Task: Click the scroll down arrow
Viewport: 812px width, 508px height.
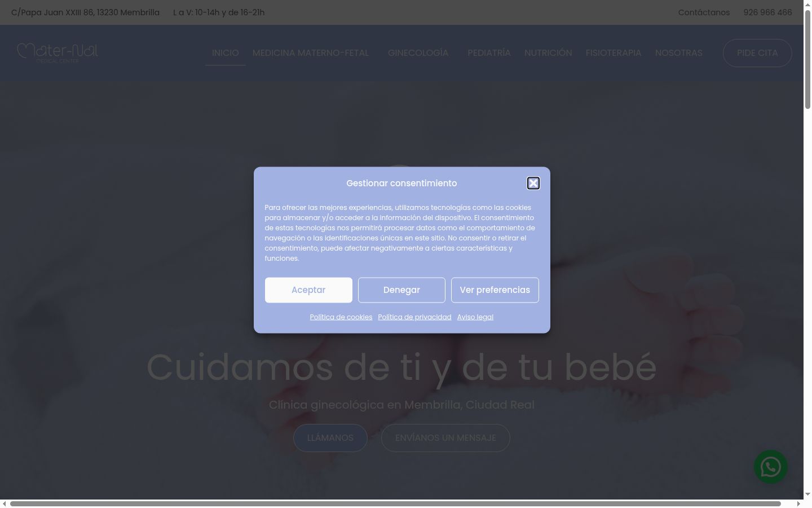Action: coord(807,494)
